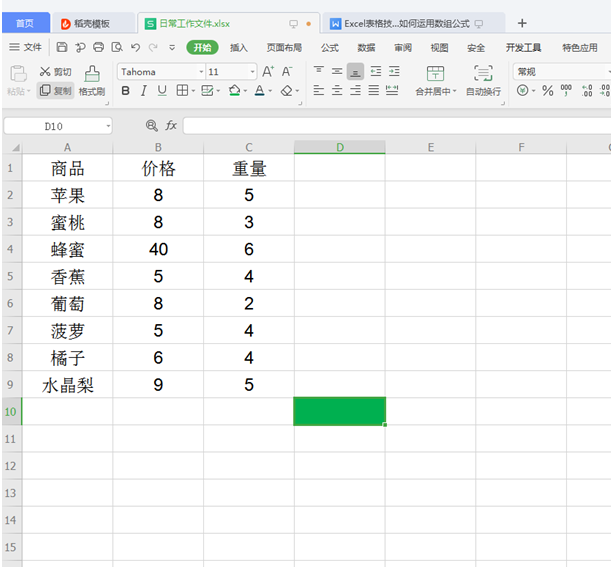The width and height of the screenshot is (611, 567).
Task: Open font color dropdown arrow
Action: (270, 91)
